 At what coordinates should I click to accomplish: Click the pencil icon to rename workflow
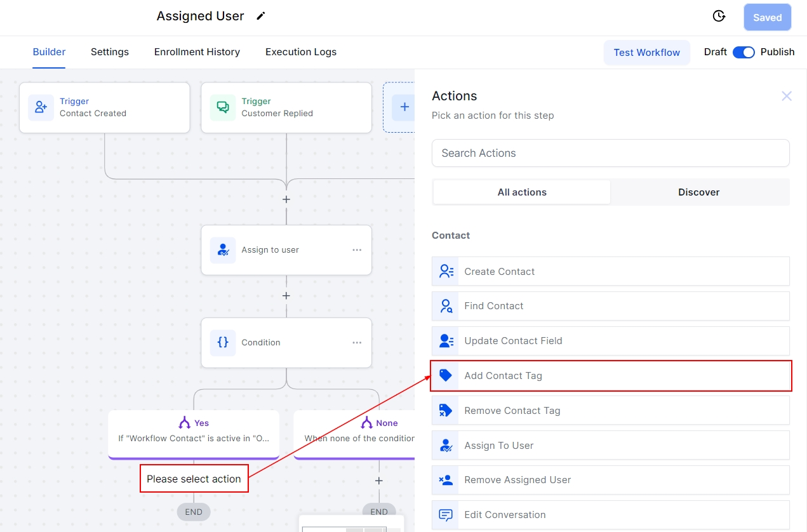coord(260,17)
